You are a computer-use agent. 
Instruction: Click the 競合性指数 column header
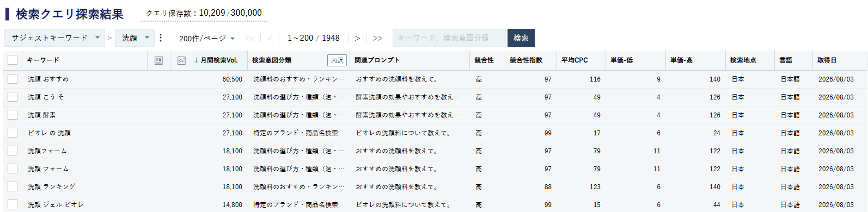tap(526, 60)
